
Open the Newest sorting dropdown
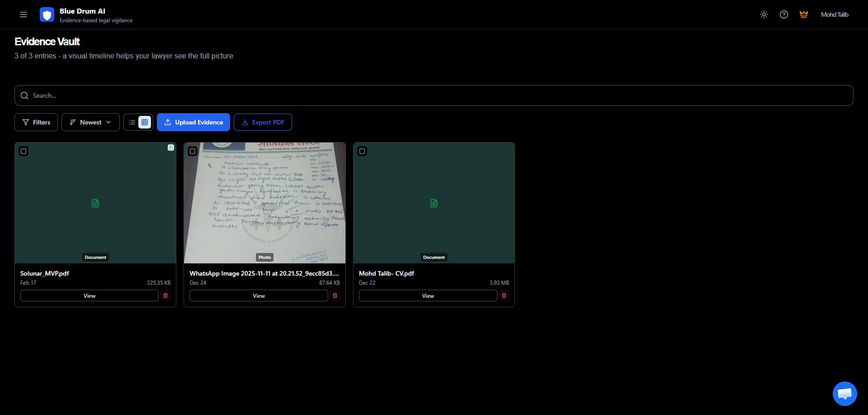click(x=90, y=122)
